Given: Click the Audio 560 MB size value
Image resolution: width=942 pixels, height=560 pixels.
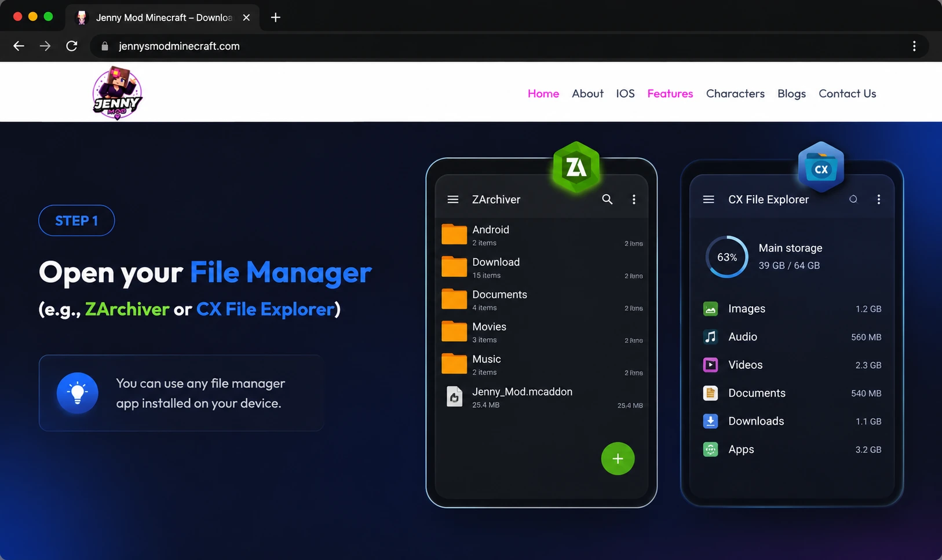Looking at the screenshot, I should 866,337.
